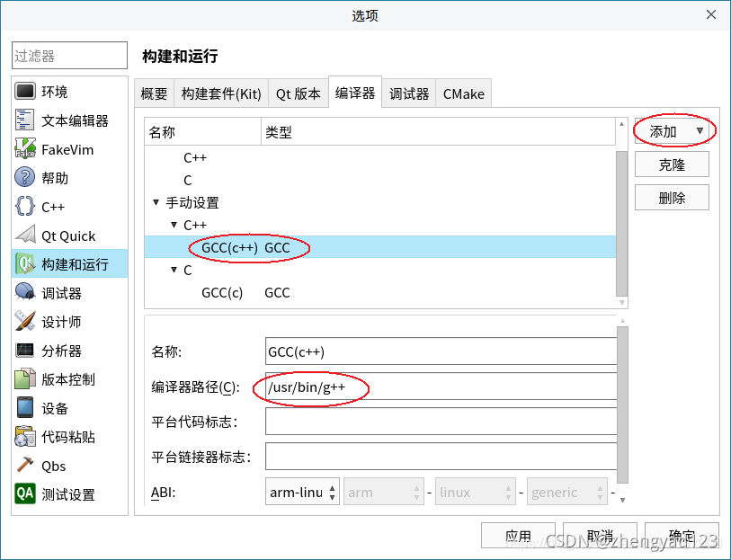Open the Qbs hammer icon
Viewport: 731px width, 560px height.
coord(24,465)
